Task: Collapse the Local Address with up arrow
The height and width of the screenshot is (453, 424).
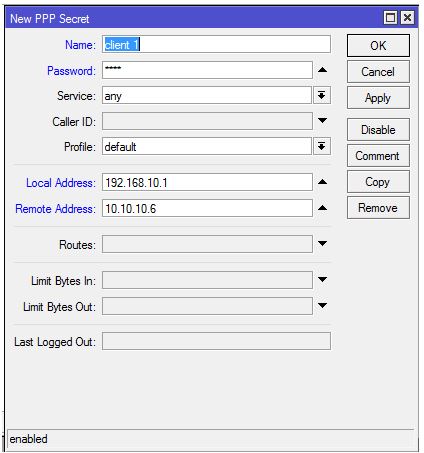Action: 322,182
